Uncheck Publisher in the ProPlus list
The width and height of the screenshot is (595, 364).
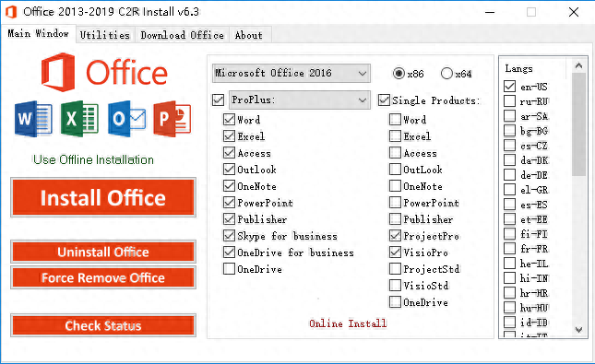[x=229, y=219]
